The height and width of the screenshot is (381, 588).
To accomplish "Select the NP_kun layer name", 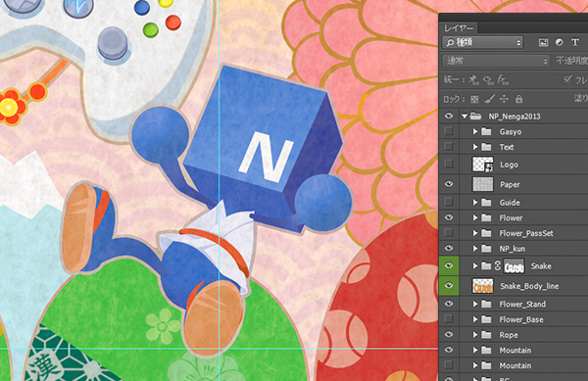I will [512, 249].
